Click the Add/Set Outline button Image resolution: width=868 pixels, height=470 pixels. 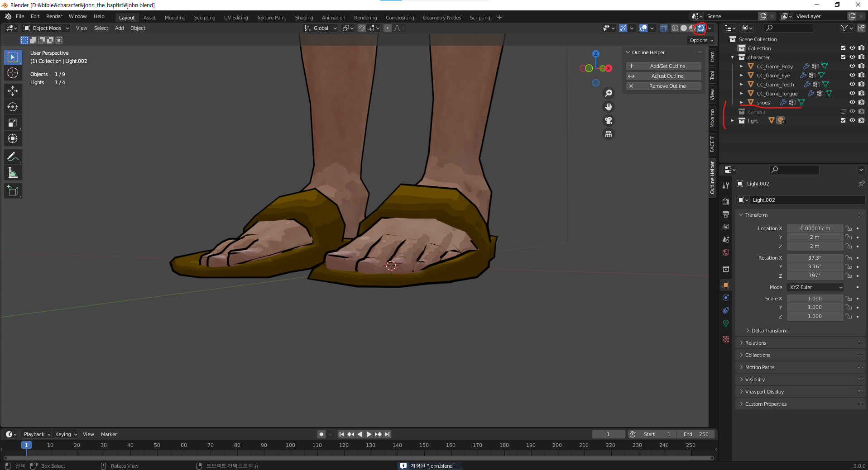pos(667,66)
